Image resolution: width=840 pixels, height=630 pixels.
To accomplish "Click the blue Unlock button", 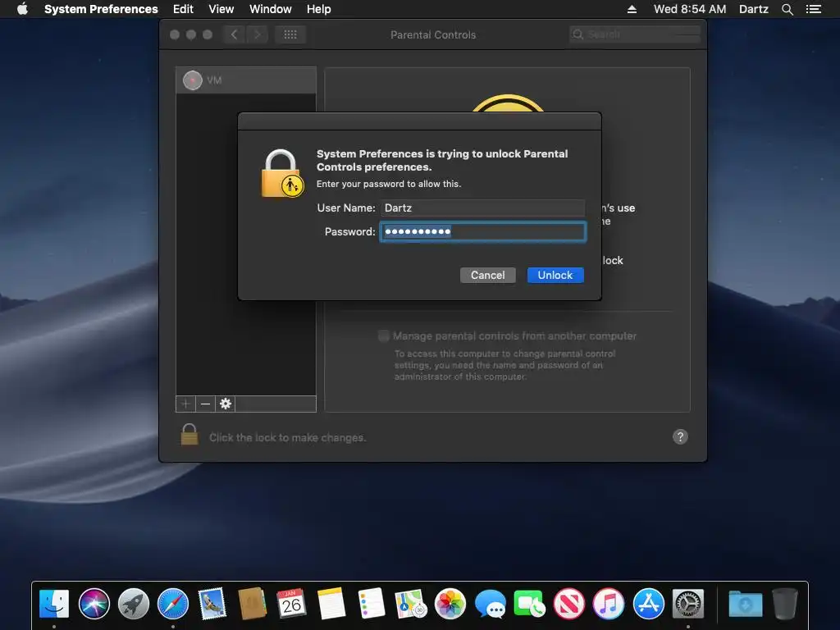I will click(x=555, y=276).
